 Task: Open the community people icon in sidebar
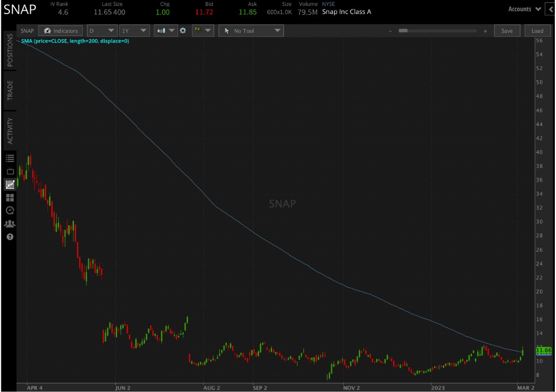(9, 223)
